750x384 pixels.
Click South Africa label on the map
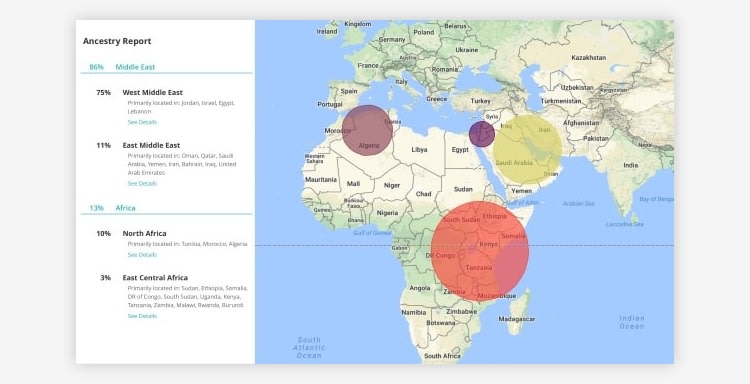click(x=442, y=356)
